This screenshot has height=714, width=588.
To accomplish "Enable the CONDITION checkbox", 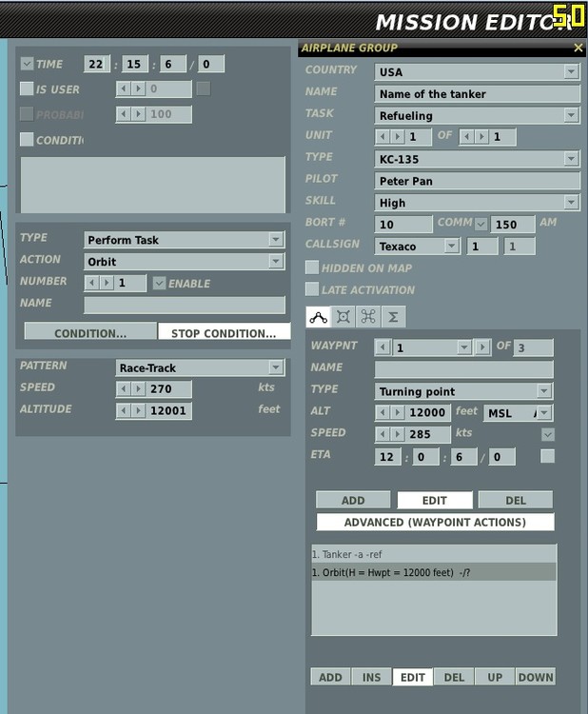I will click(x=27, y=139).
